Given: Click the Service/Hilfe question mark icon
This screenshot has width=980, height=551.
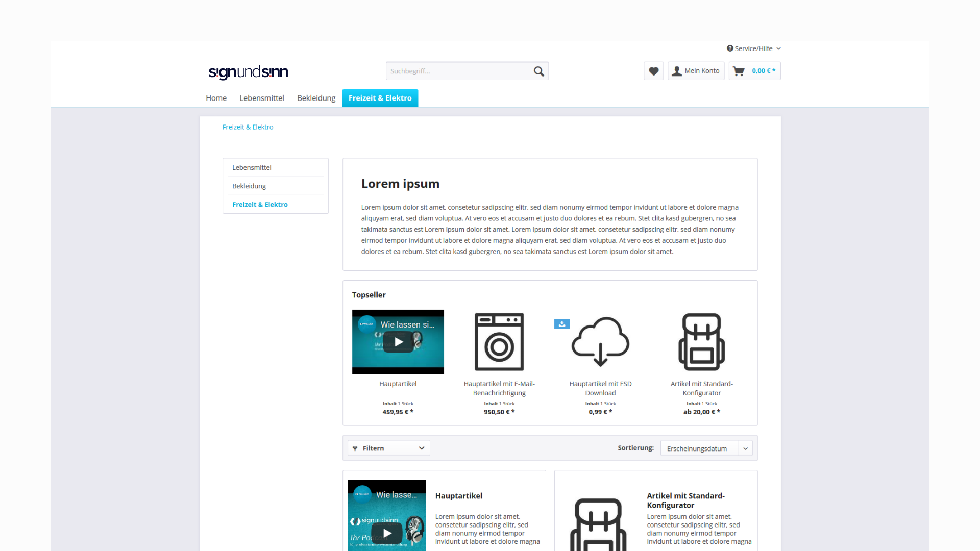Looking at the screenshot, I should [730, 48].
